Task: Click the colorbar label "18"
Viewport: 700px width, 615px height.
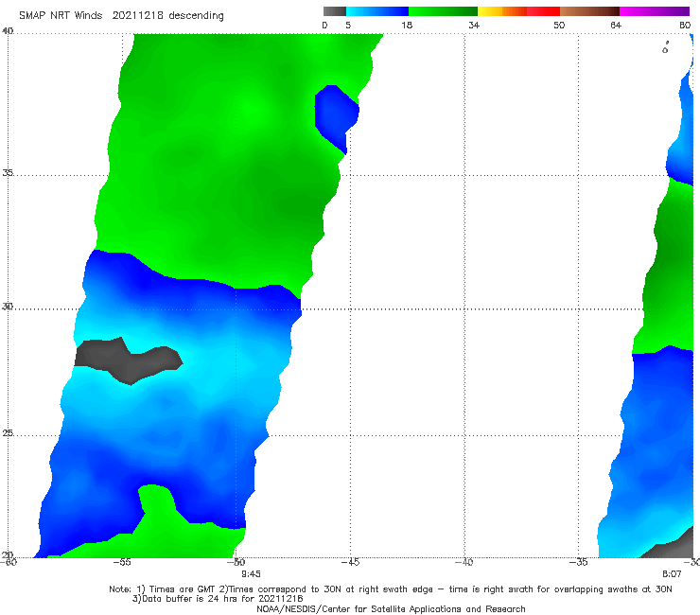Action: [407, 25]
